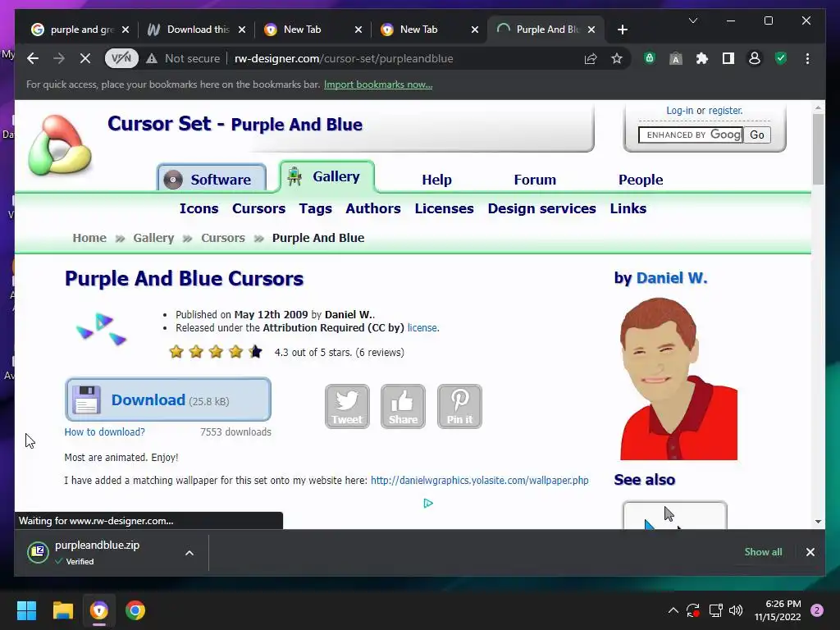
Task: Open the green lock extension icon
Action: tap(650, 58)
